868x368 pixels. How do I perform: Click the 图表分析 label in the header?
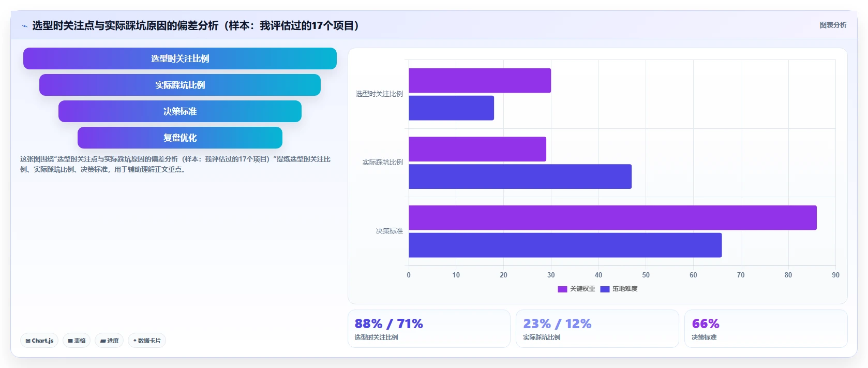(x=833, y=25)
